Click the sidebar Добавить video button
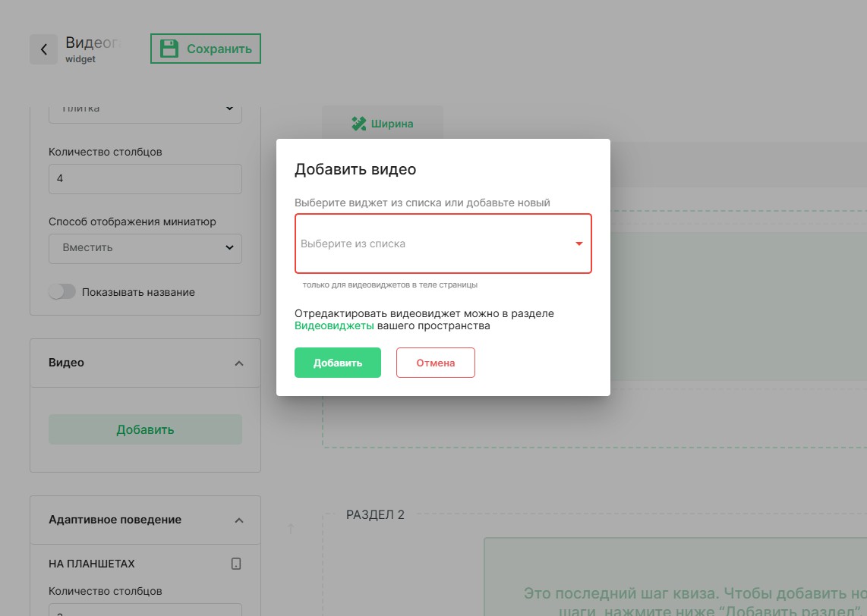 pos(145,430)
